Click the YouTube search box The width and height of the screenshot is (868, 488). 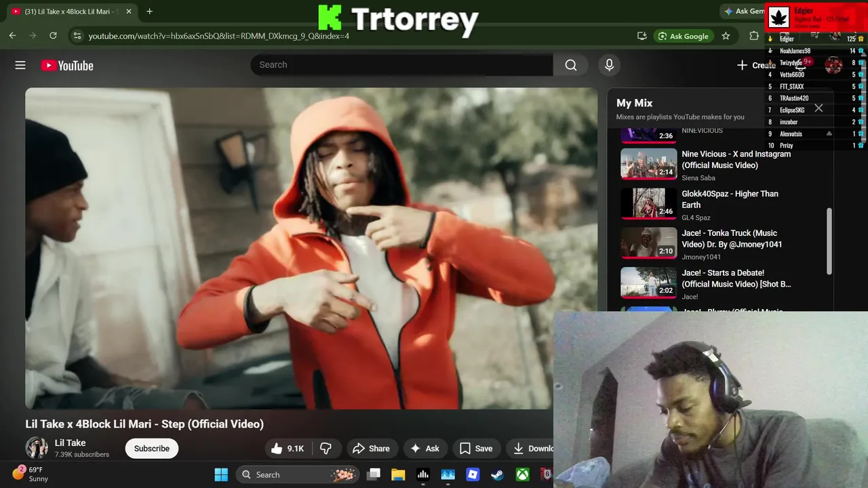click(x=402, y=65)
